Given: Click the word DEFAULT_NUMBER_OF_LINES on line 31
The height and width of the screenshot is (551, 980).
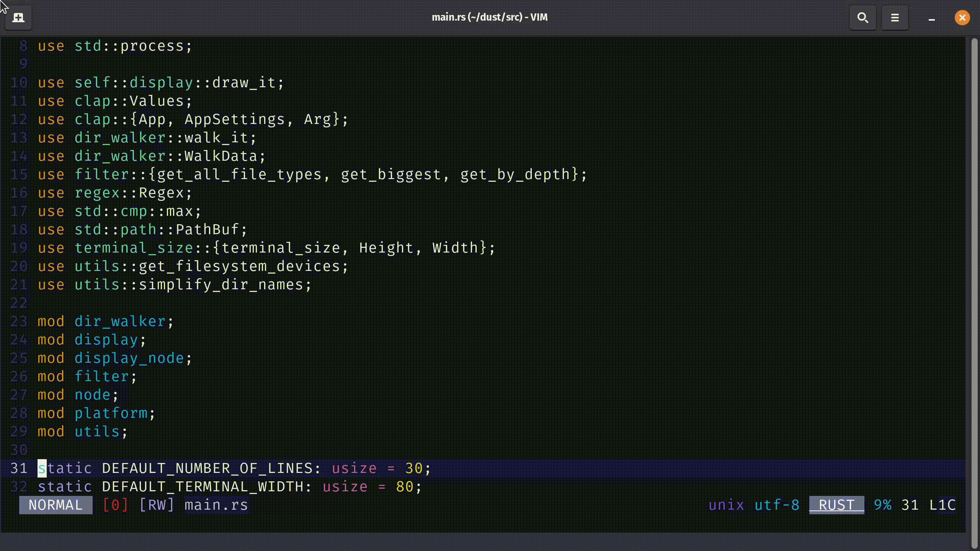Looking at the screenshot, I should point(209,468).
